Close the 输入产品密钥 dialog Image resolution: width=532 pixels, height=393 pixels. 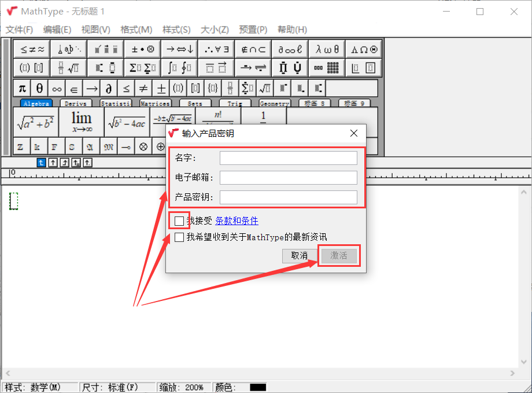point(354,133)
